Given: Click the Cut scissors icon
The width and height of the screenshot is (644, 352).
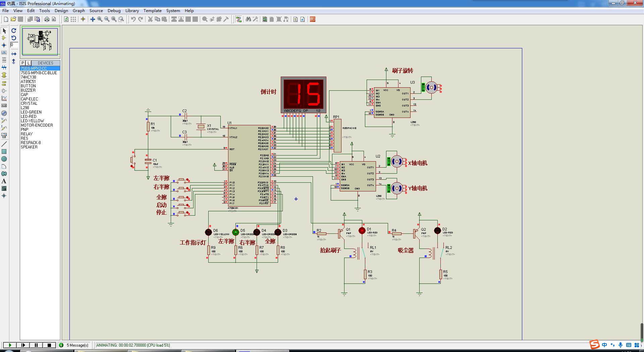Looking at the screenshot, I should click(150, 19).
